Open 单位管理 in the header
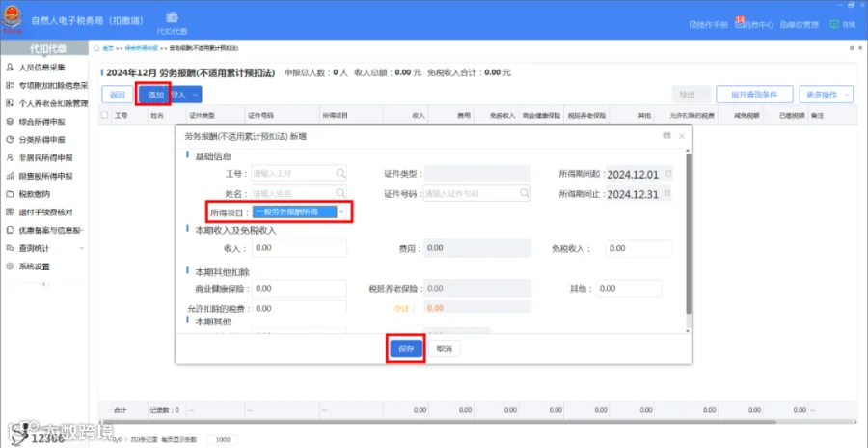The height and width of the screenshot is (448, 868). (x=799, y=25)
